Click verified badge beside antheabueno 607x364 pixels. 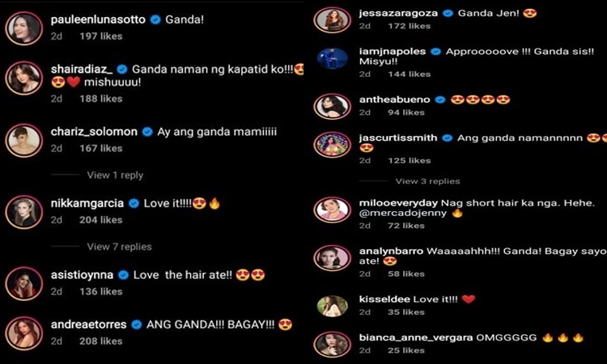(x=440, y=99)
